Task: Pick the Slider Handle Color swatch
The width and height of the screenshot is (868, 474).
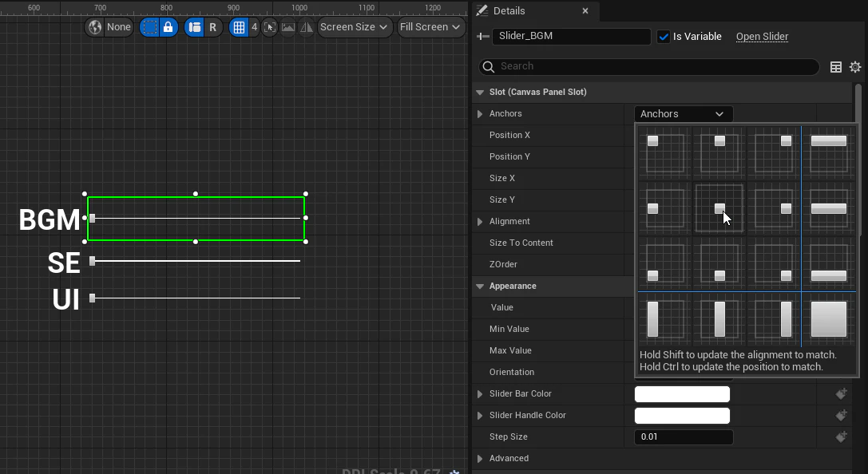Action: 682,416
